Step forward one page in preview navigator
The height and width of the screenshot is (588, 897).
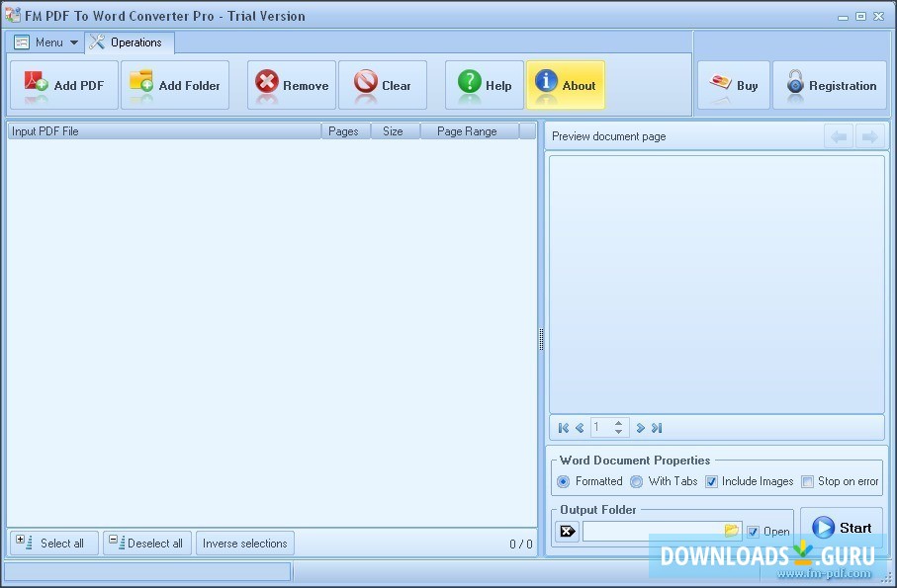click(x=641, y=428)
